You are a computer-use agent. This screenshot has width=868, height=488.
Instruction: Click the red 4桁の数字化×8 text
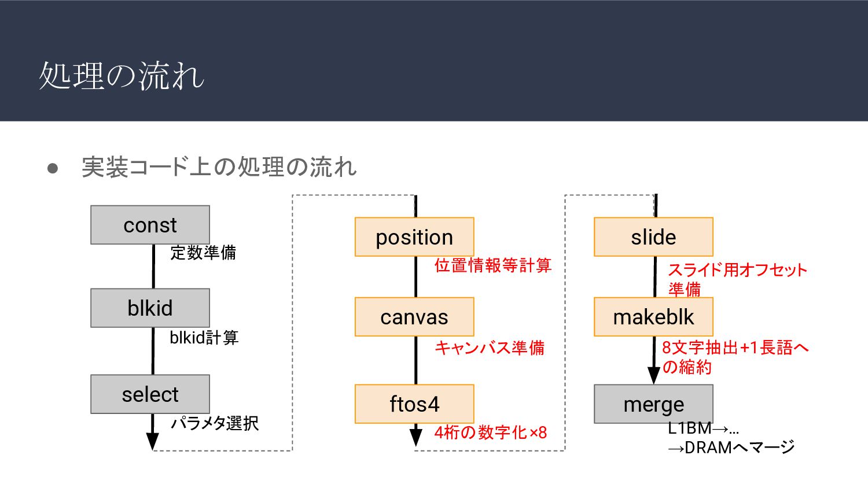tap(491, 432)
